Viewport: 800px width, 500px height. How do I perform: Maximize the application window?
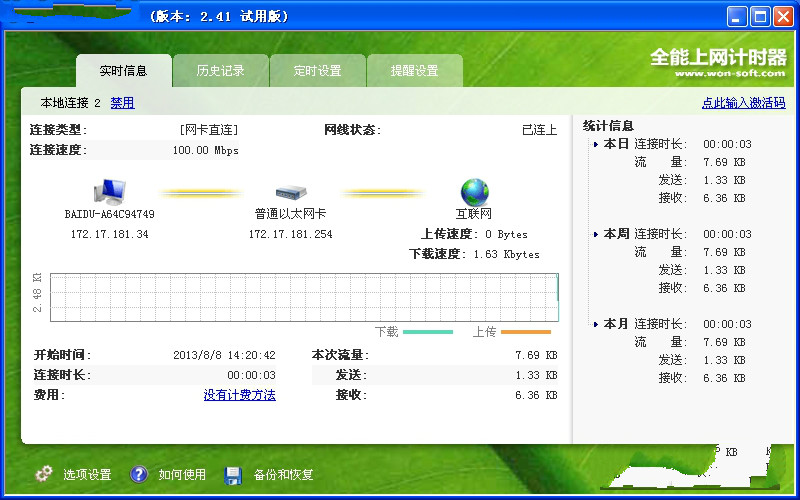760,17
